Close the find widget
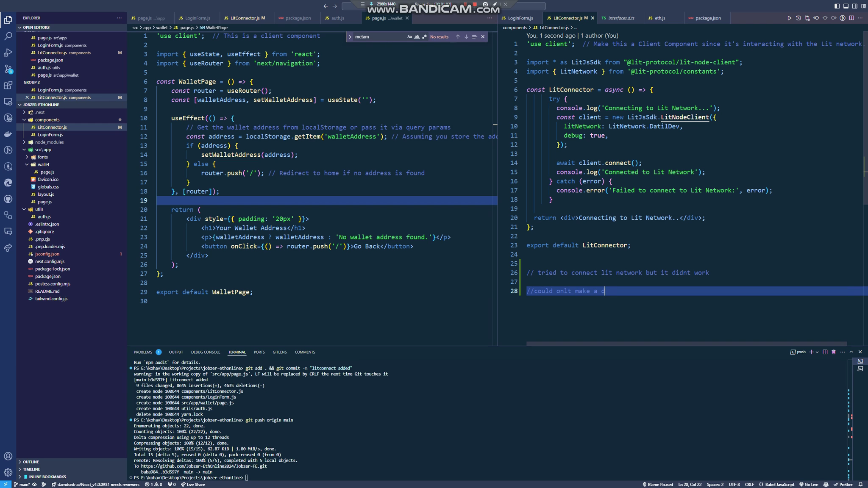This screenshot has width=868, height=488. click(483, 37)
